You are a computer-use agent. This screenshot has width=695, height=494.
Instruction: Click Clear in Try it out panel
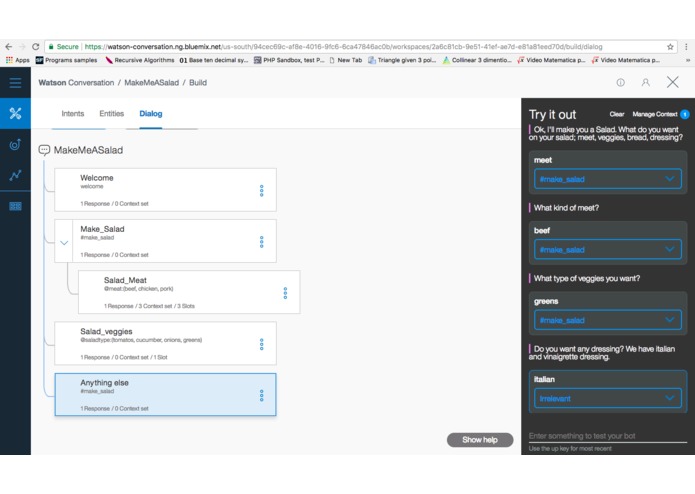617,114
